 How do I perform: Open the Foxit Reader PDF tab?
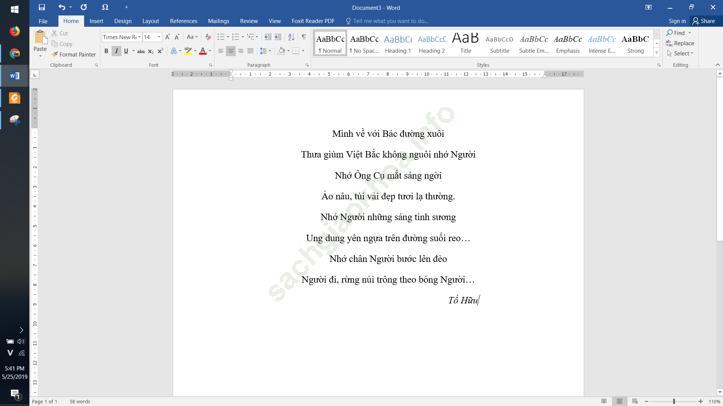click(313, 21)
